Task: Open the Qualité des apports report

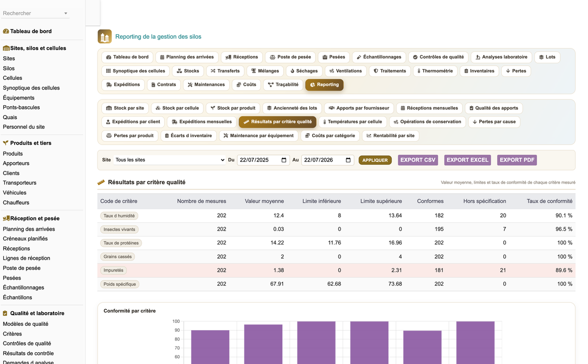Action: tap(493, 108)
